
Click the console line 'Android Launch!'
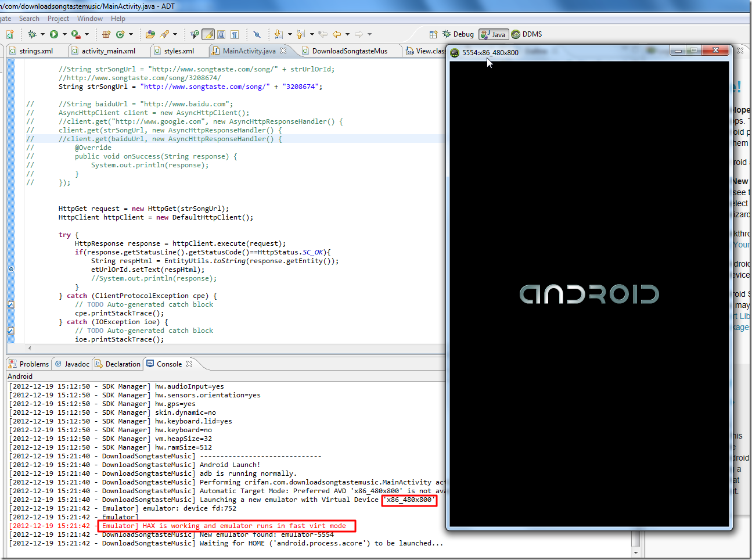135,465
